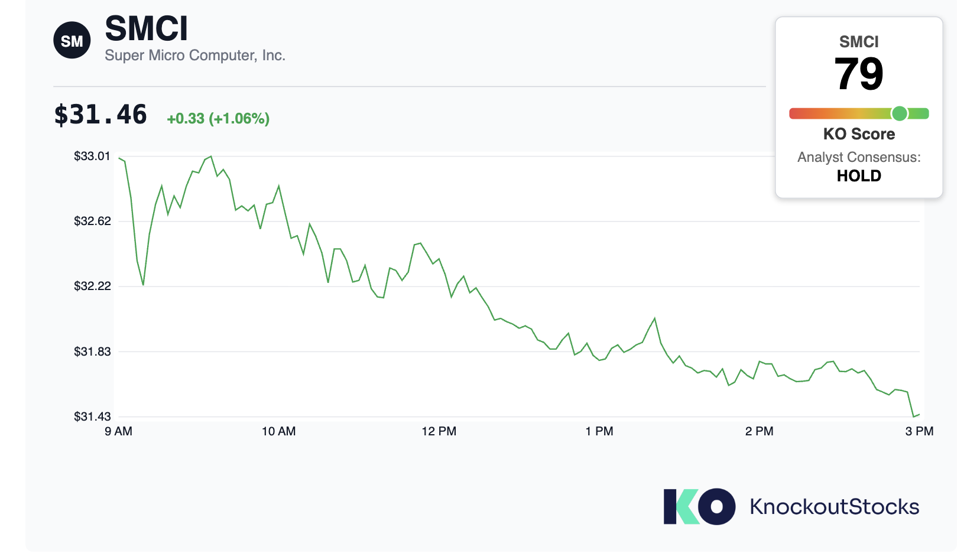Click the $32.62 y-axis label
980x560 pixels.
[92, 221]
